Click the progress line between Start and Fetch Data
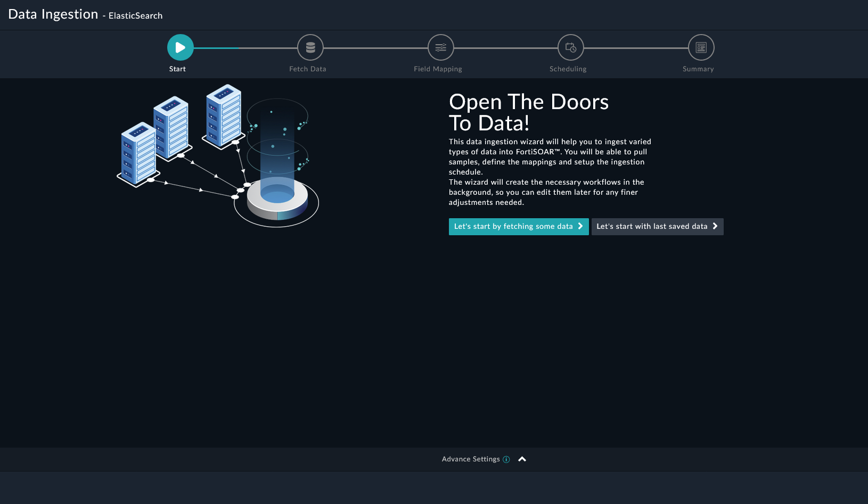 coord(245,48)
